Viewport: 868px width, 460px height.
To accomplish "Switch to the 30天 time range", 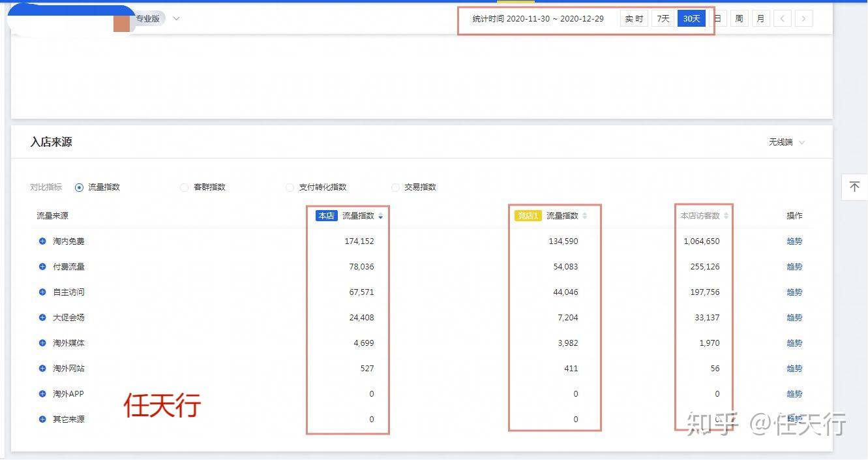I will click(x=691, y=19).
